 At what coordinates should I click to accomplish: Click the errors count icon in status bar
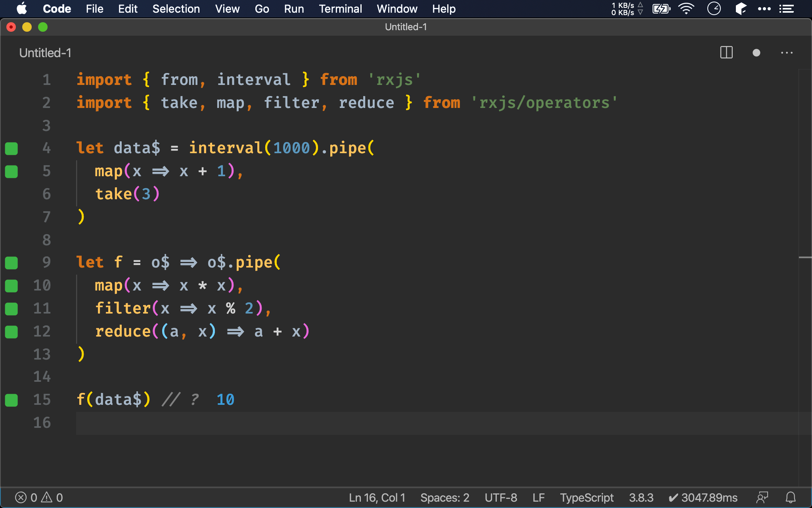[26, 497]
